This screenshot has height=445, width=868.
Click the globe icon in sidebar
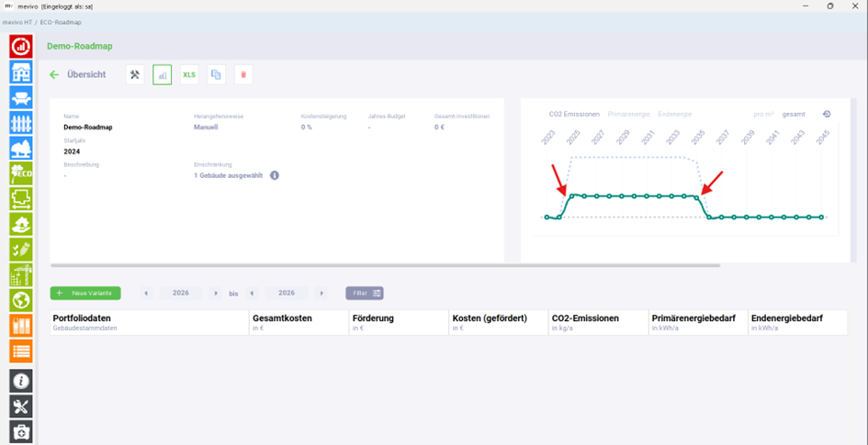pyautogui.click(x=21, y=300)
